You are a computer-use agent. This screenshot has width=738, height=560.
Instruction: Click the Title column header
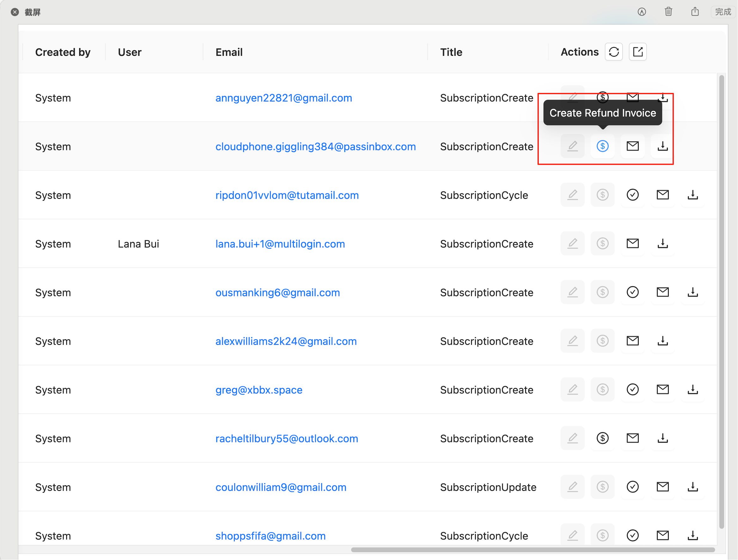pyautogui.click(x=451, y=52)
